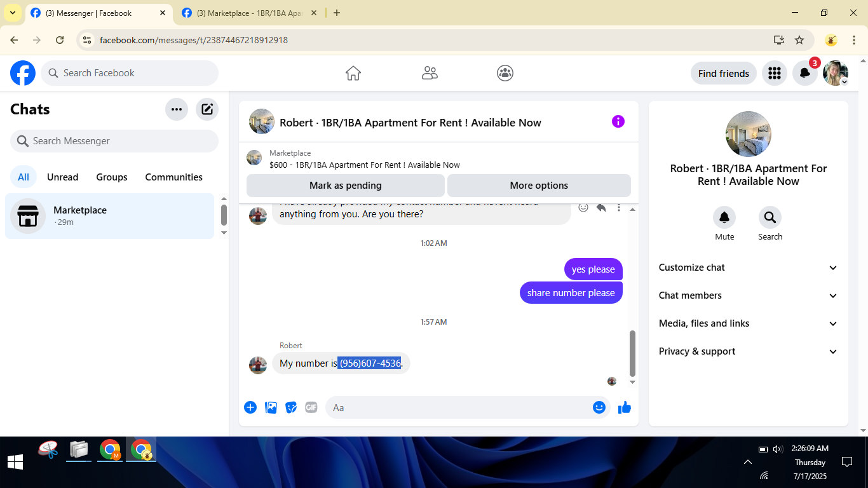Send a thumbs-up like
Image resolution: width=868 pixels, height=488 pixels.
(x=625, y=407)
